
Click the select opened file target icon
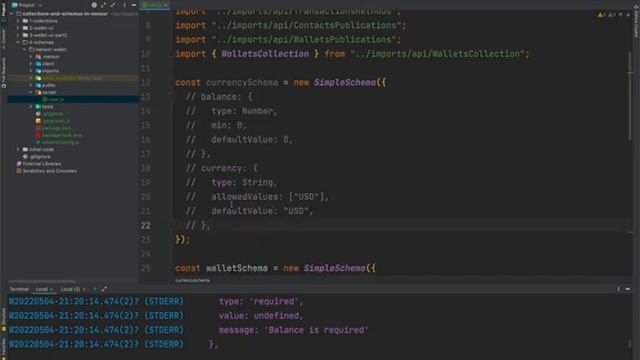point(94,5)
